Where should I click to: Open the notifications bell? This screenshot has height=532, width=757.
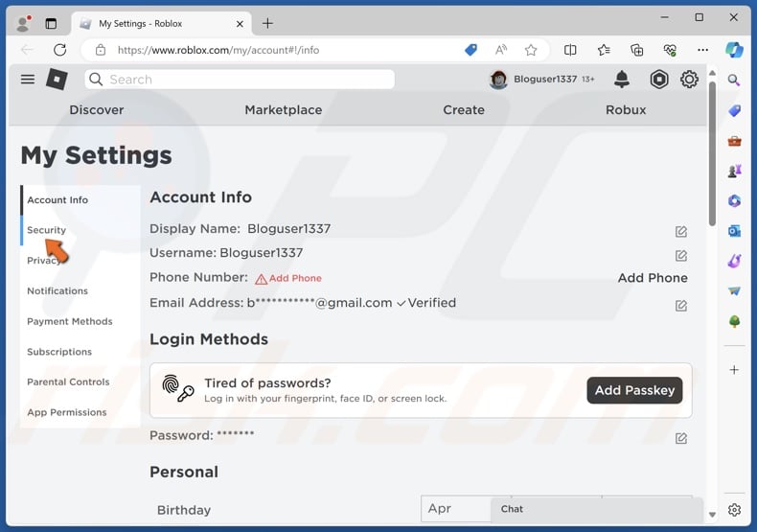622,80
